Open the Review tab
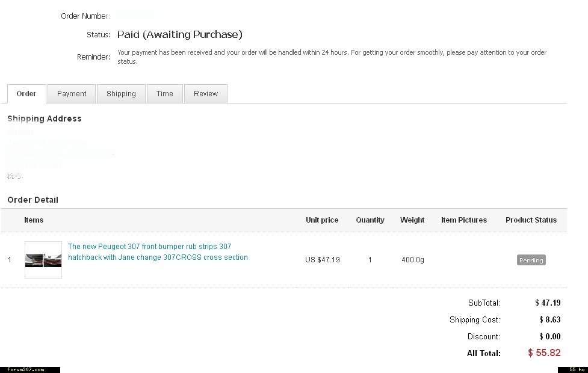The width and height of the screenshot is (588, 373). tap(206, 94)
